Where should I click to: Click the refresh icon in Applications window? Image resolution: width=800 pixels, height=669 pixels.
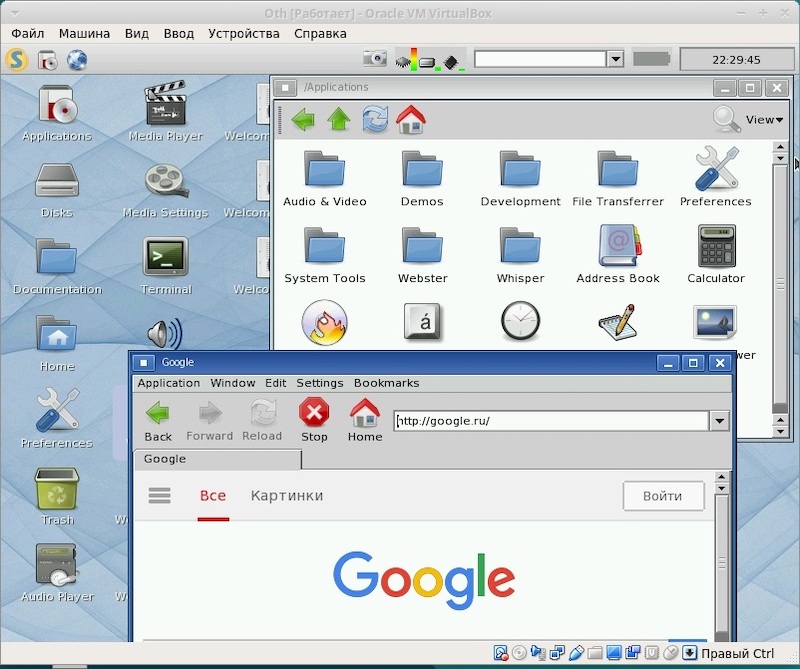[x=375, y=120]
